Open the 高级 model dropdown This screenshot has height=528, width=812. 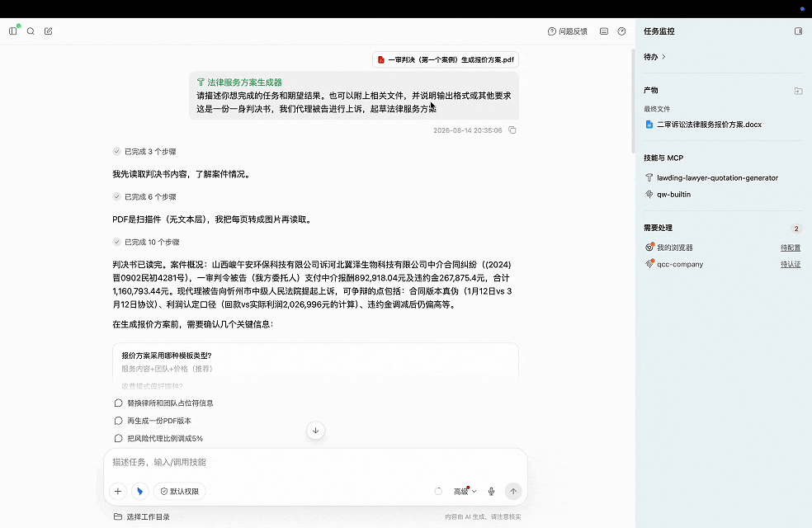coord(465,491)
